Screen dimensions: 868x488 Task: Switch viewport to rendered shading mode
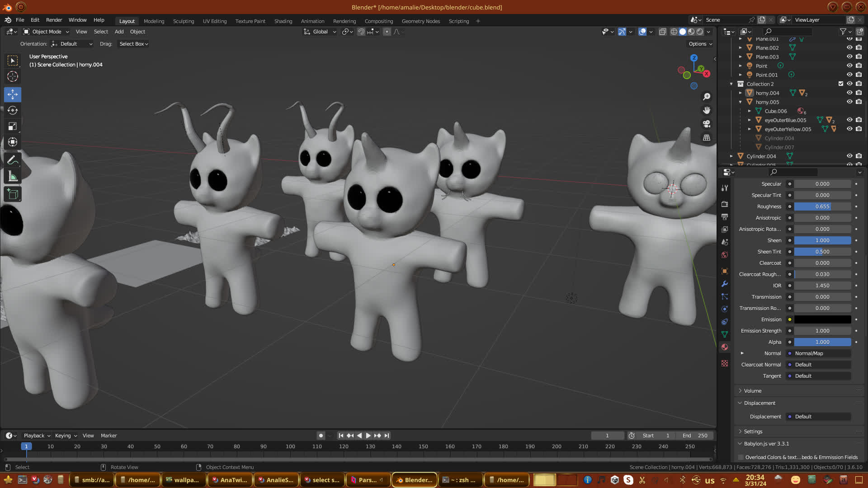click(x=700, y=32)
